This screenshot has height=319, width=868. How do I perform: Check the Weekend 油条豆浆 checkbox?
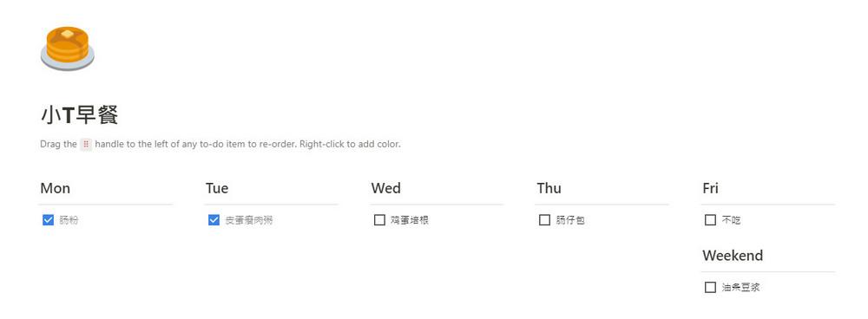click(710, 288)
